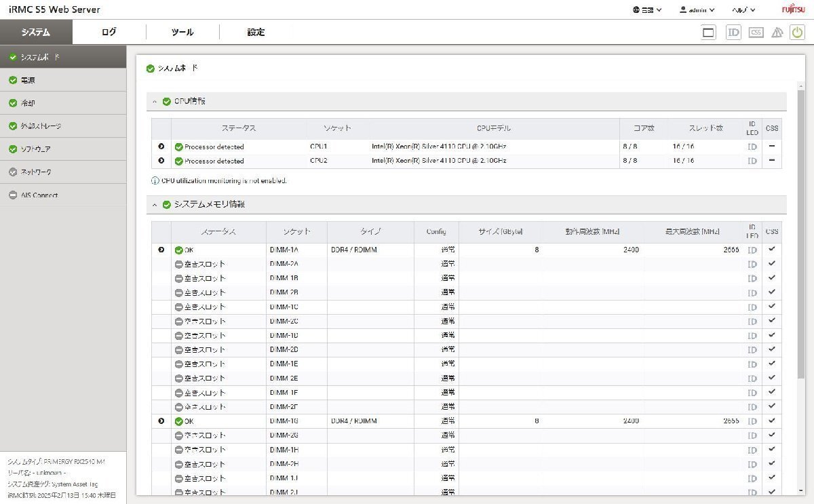This screenshot has height=504, width=814.
Task: Switch to the ログ tab
Action: coord(109,32)
